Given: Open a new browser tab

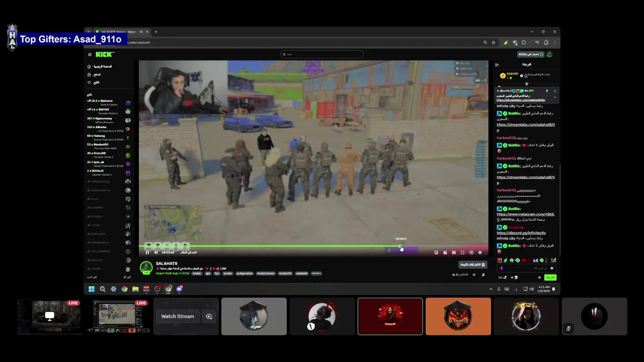Looking at the screenshot, I should (156, 32).
